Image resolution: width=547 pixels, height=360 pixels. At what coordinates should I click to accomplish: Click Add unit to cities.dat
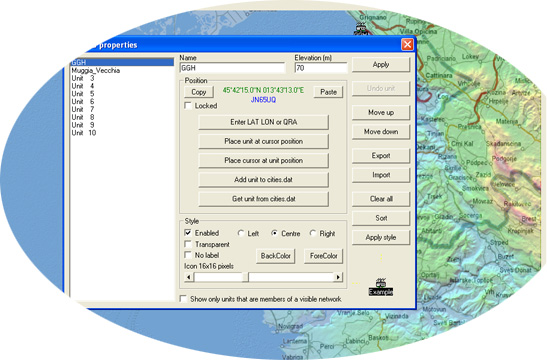[x=263, y=180]
